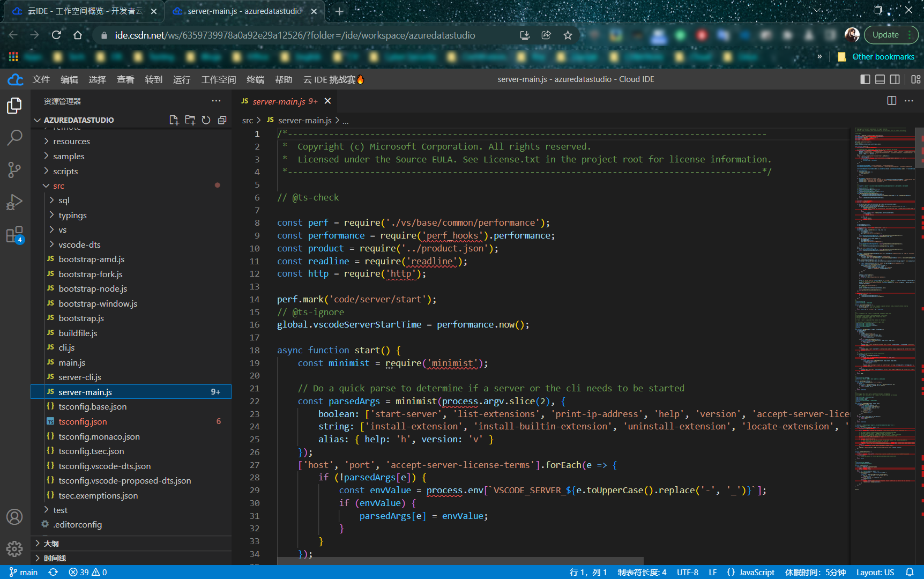Open the Accounts menu in activity bar
The image size is (924, 579).
point(14,517)
